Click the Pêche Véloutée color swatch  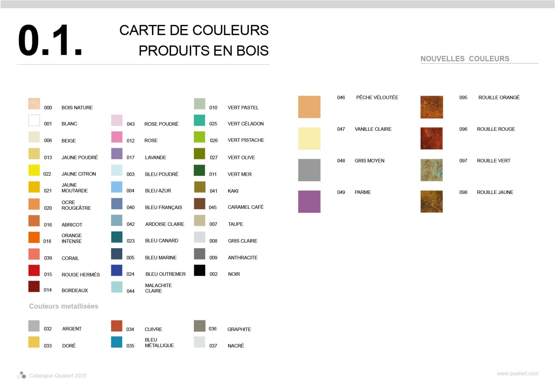309,107
